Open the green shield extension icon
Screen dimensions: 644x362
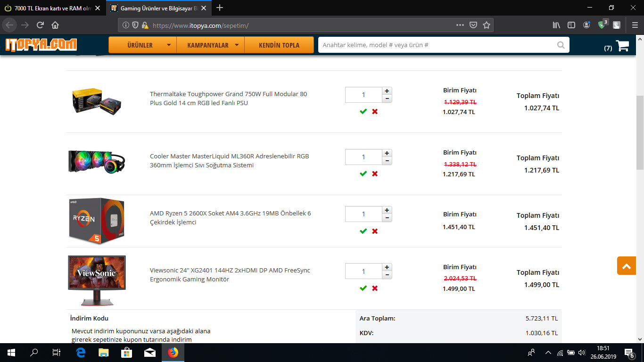(x=602, y=24)
